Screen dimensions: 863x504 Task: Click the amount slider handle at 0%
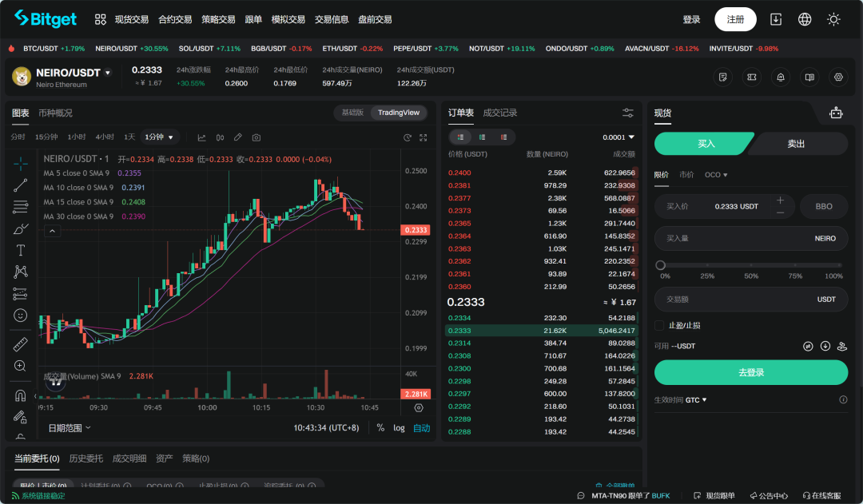(x=661, y=265)
